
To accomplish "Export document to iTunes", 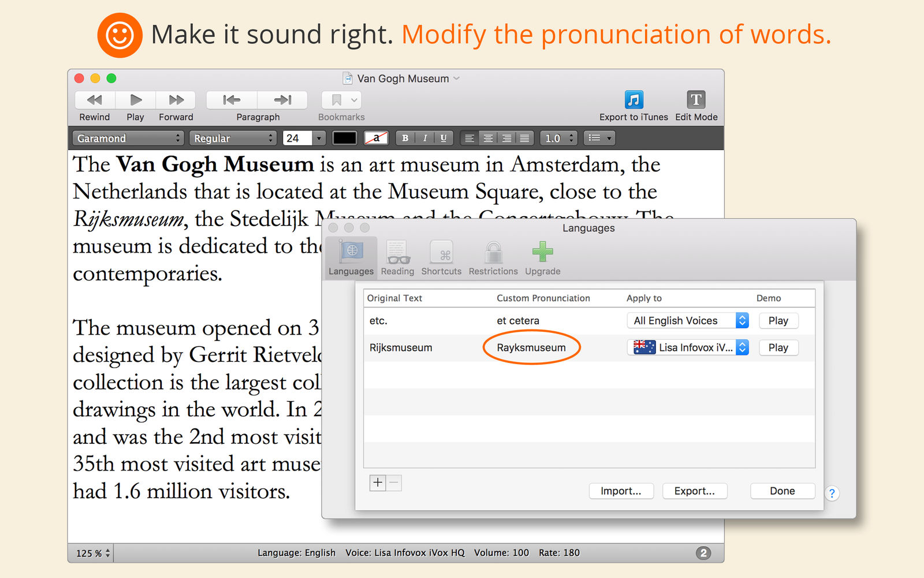I will point(634,99).
